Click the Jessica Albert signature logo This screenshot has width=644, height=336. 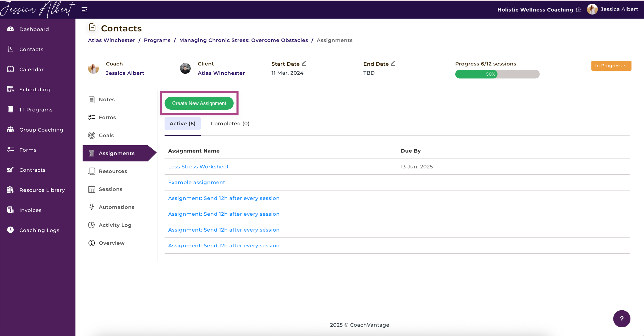37,9
